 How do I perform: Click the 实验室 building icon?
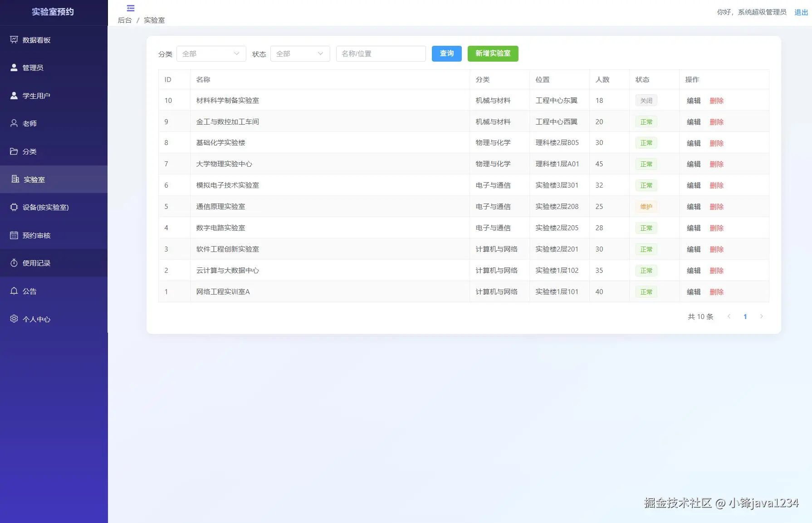point(15,179)
